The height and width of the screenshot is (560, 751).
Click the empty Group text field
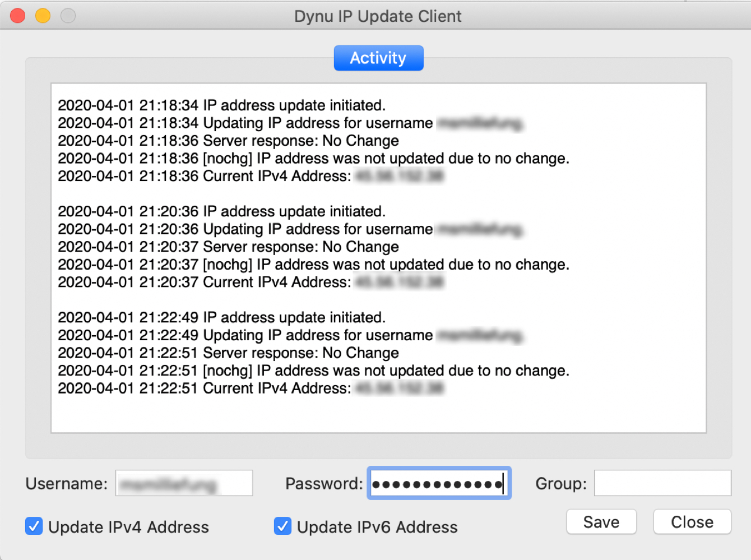click(x=662, y=483)
